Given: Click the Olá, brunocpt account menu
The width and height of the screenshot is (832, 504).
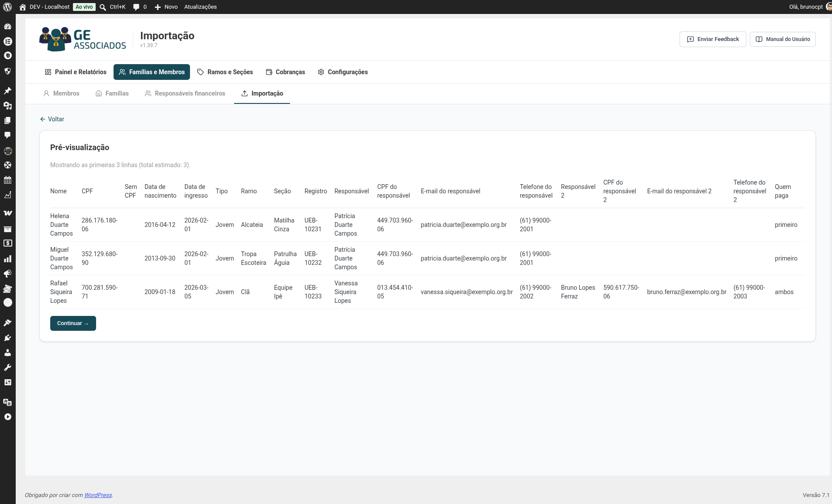Looking at the screenshot, I should click(x=810, y=7).
